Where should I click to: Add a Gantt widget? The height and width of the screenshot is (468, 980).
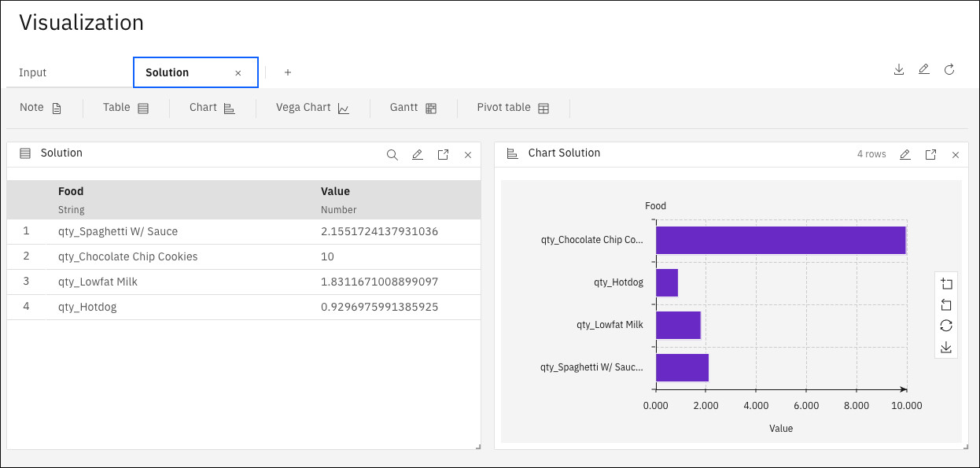point(413,108)
